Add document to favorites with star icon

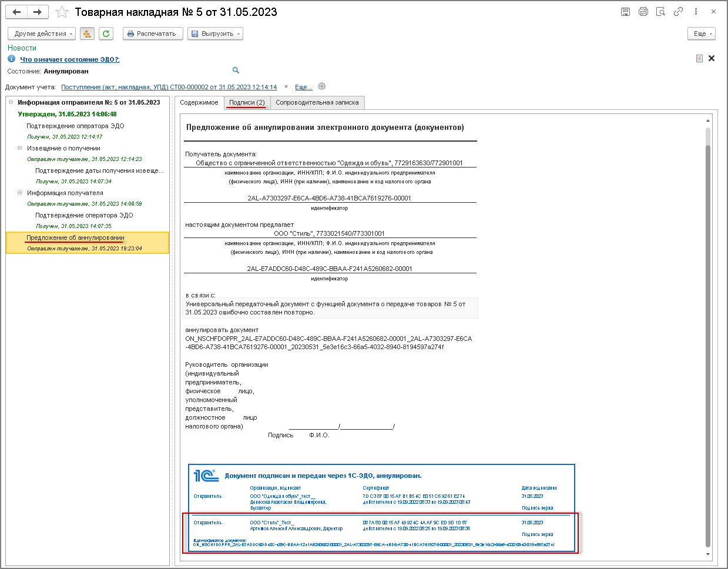(x=62, y=12)
